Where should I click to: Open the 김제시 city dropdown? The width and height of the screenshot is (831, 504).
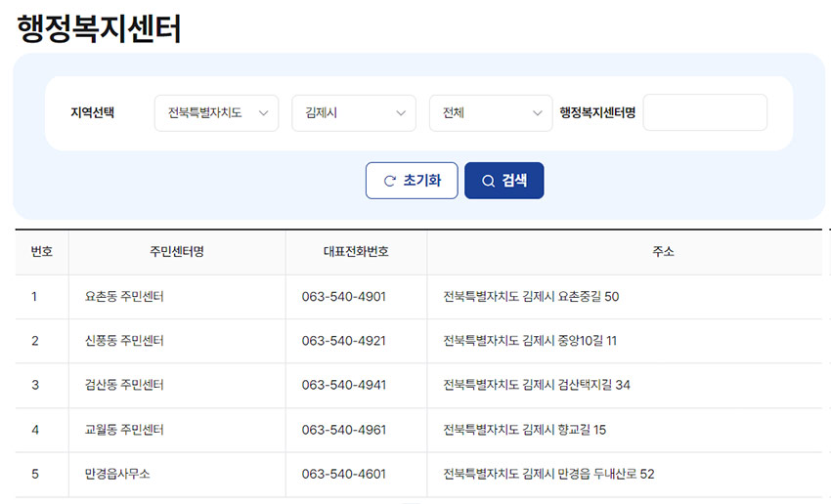click(354, 112)
